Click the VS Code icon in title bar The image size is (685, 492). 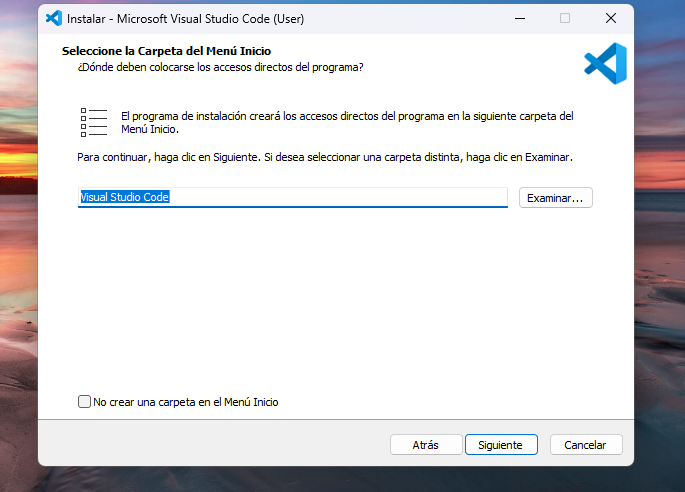coord(54,18)
